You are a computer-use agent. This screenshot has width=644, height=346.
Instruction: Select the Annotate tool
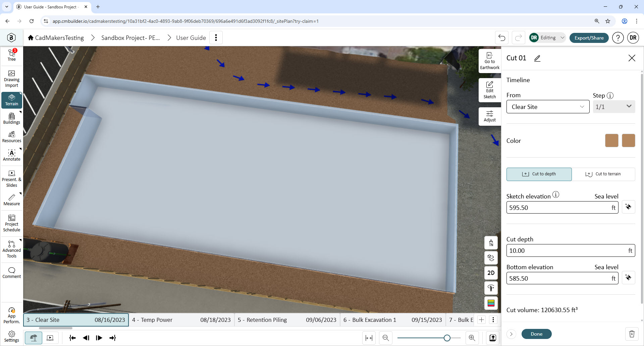coord(12,156)
